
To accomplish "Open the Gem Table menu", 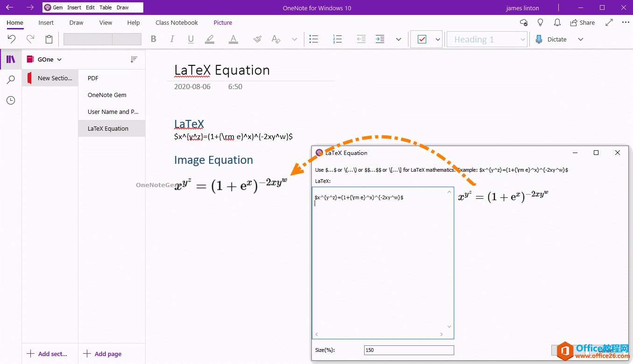I will click(105, 7).
